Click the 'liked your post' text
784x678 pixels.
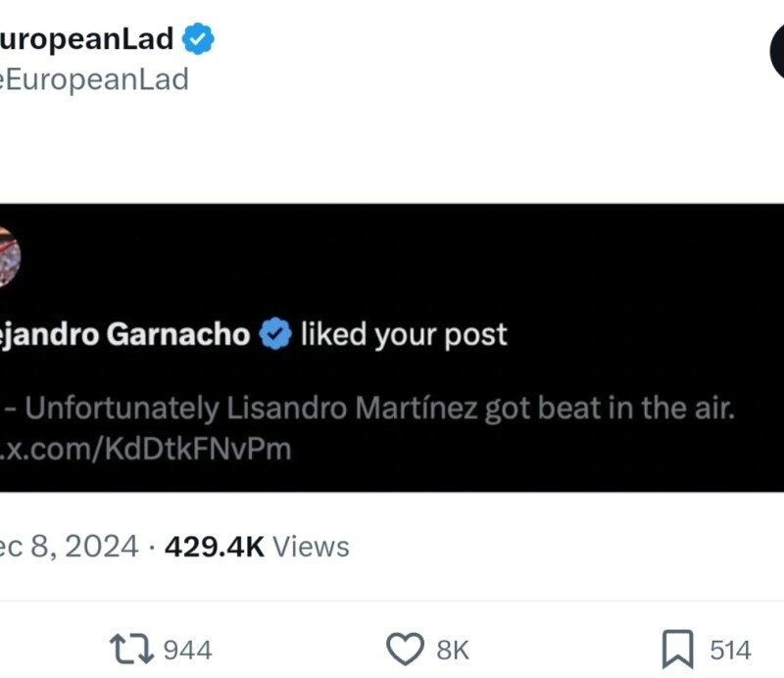point(404,335)
